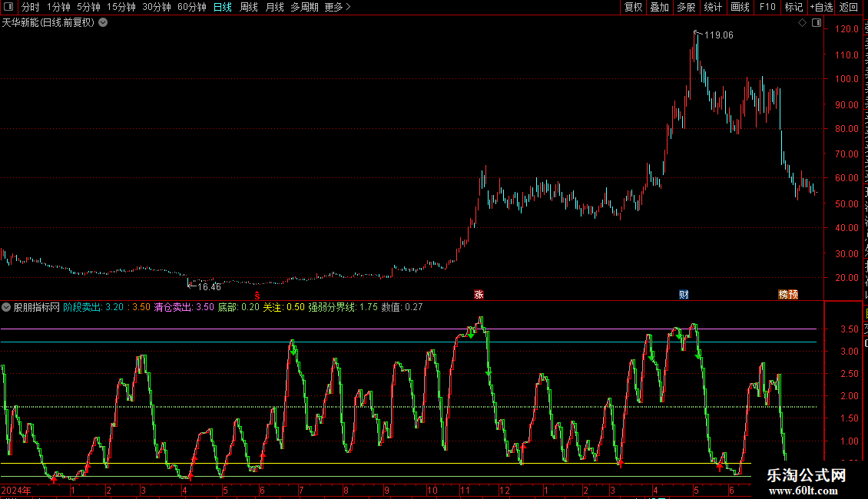Image resolution: width=868 pixels, height=499 pixels.
Task: Select the 15分钟 period
Action: click(121, 7)
